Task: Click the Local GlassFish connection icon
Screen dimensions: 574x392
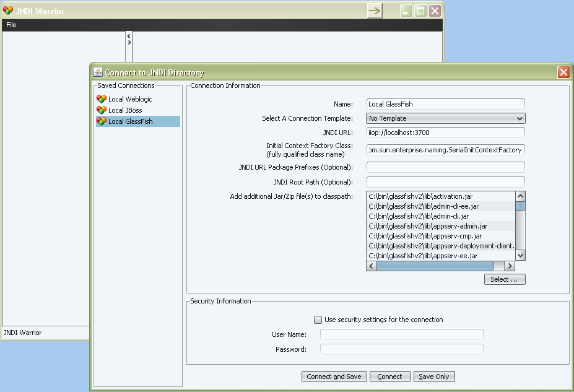Action: 102,121
